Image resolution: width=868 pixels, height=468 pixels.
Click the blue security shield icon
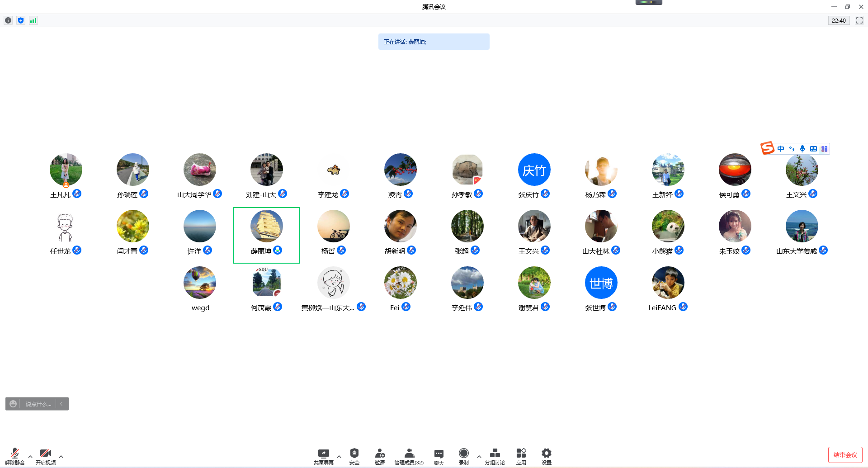[21, 20]
